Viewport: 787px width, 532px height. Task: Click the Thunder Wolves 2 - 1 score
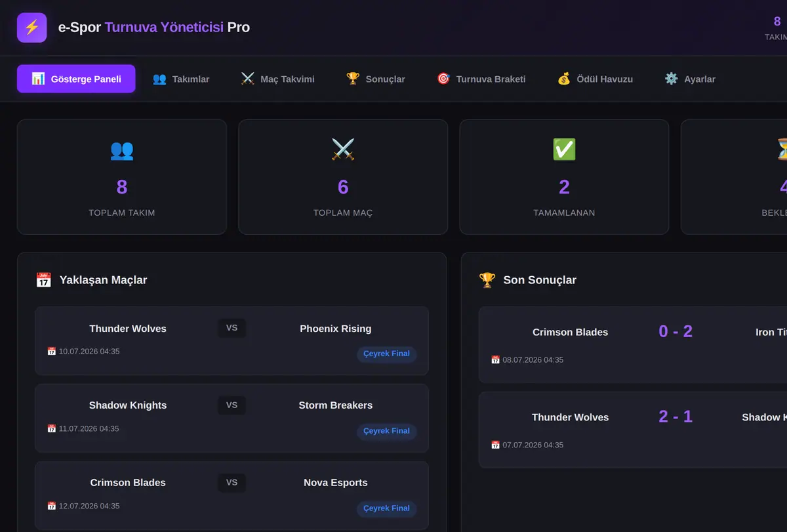676,417
